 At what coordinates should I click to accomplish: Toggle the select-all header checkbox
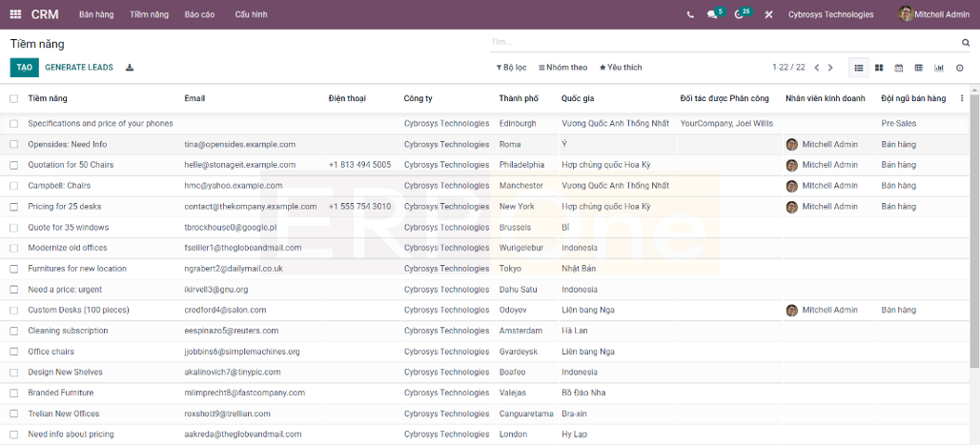tap(13, 99)
